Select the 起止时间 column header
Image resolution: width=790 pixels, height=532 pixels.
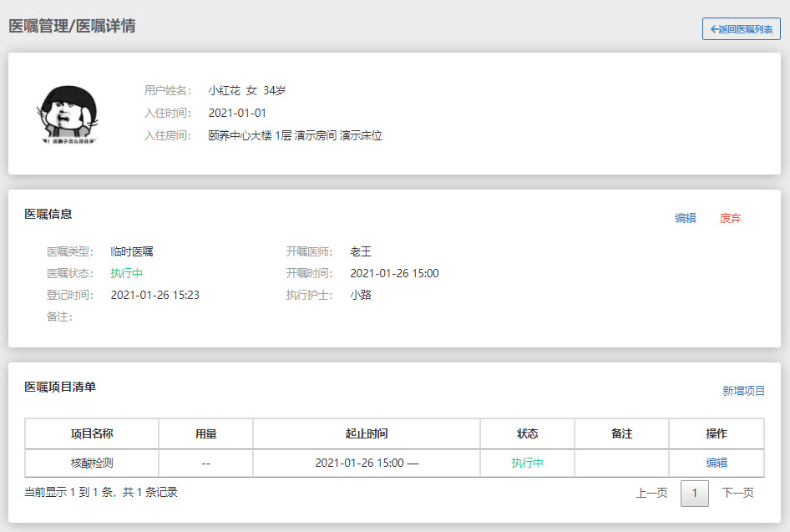coord(367,433)
